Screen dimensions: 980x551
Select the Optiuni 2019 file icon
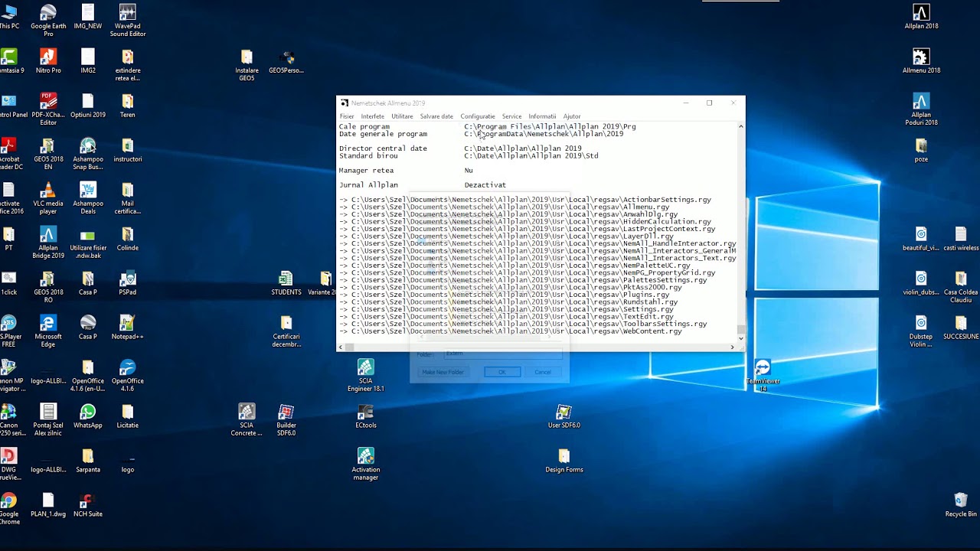point(88,106)
